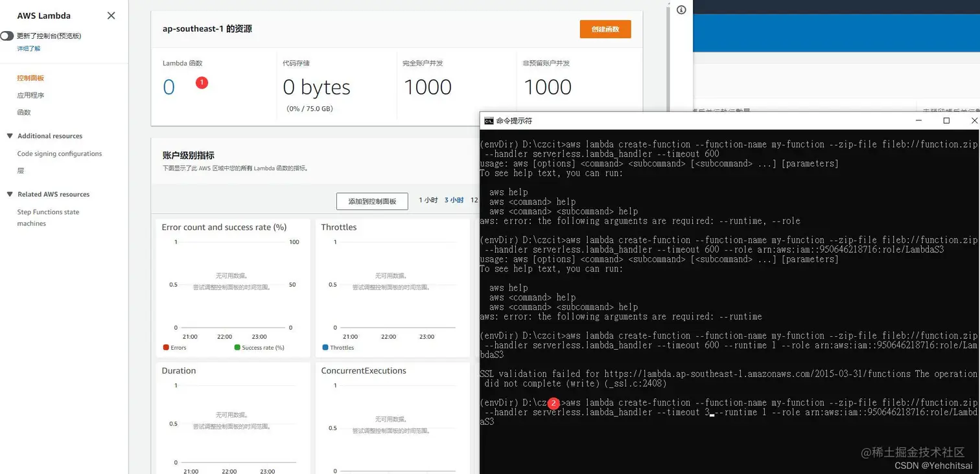Screen dimensions: 980x474
Task: Click the (0% / 75.0 GB) usage text
Action: click(x=310, y=109)
